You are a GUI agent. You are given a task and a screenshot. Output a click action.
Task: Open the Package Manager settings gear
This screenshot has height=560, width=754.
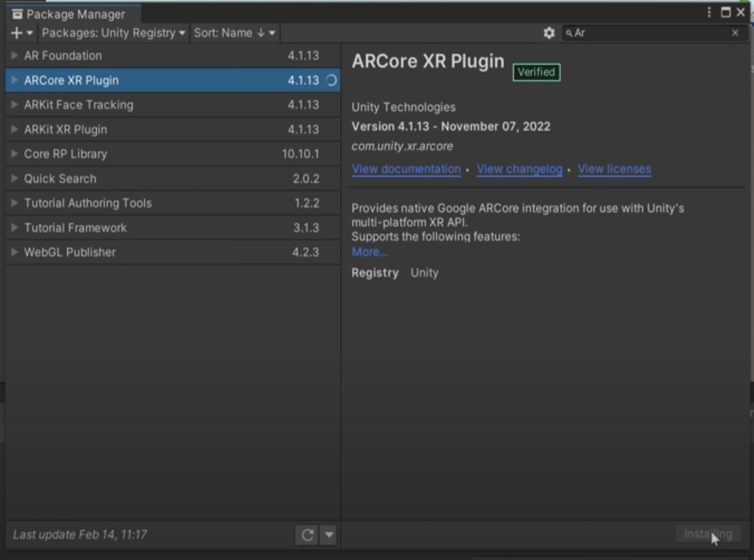pyautogui.click(x=549, y=33)
